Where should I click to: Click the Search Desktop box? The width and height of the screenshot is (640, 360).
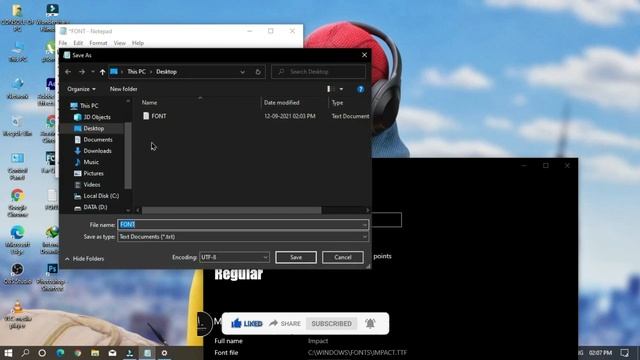point(318,72)
